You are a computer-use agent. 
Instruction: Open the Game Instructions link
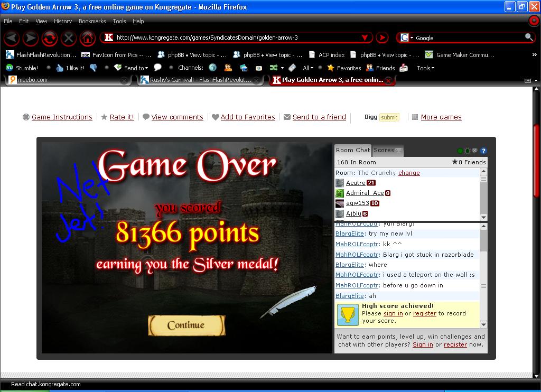(x=62, y=117)
